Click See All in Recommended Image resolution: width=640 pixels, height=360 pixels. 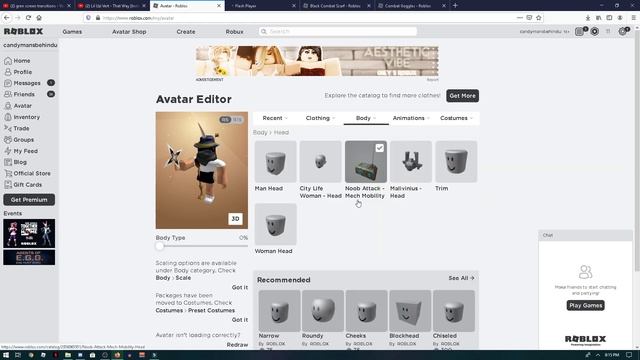coord(461,278)
